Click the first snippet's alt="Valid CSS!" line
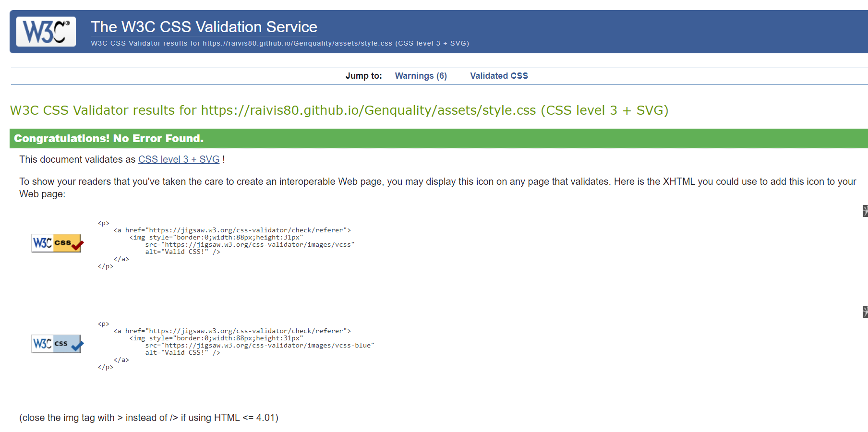Screen dimensions: 868x432 point(182,252)
